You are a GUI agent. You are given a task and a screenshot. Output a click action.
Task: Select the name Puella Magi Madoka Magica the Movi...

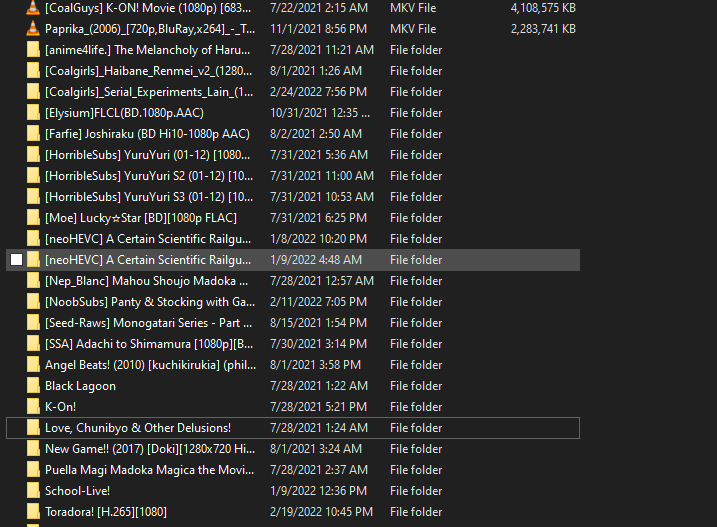150,470
